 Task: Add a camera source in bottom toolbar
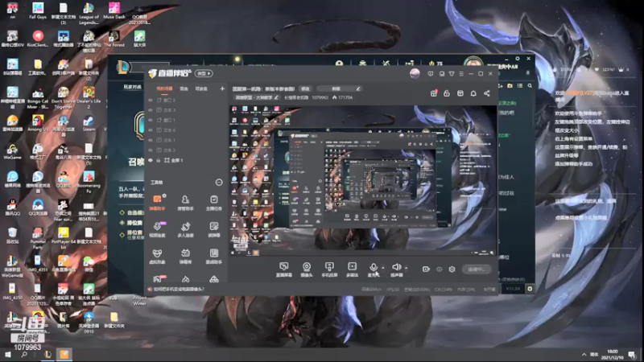(307, 269)
